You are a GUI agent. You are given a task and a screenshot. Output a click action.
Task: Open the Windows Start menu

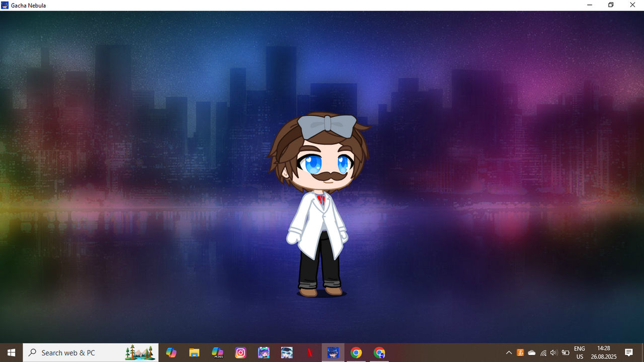(11, 352)
